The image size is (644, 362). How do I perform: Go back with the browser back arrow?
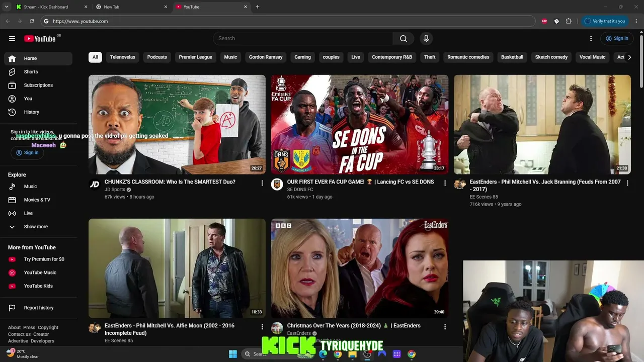(x=8, y=21)
